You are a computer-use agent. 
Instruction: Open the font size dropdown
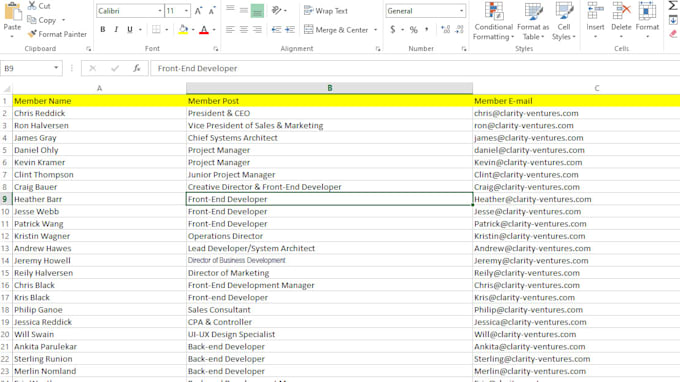[x=186, y=11]
